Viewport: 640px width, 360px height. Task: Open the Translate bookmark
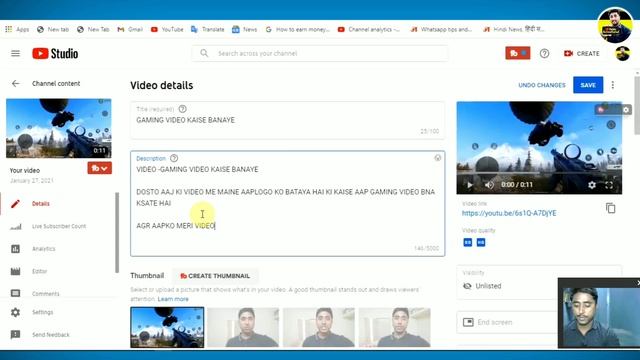[208, 29]
